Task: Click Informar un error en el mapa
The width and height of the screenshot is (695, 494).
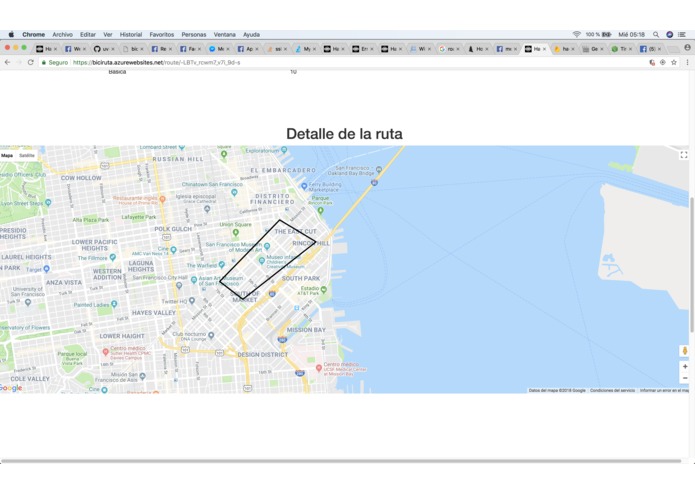Action: (x=664, y=390)
